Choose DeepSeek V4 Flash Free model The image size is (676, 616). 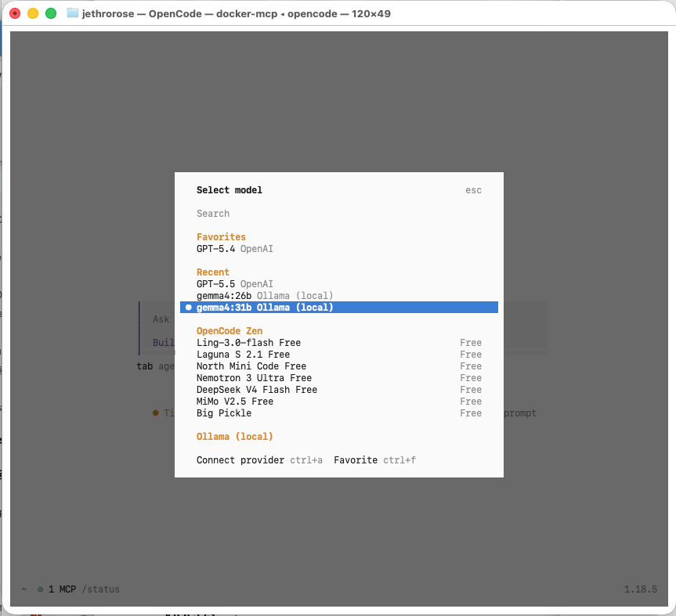click(339, 390)
